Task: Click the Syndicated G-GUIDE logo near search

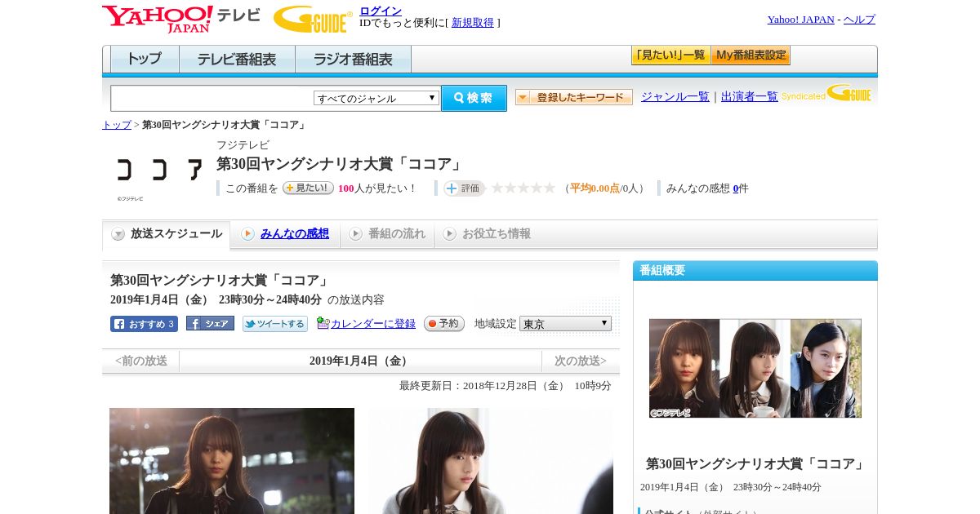Action: tap(826, 94)
